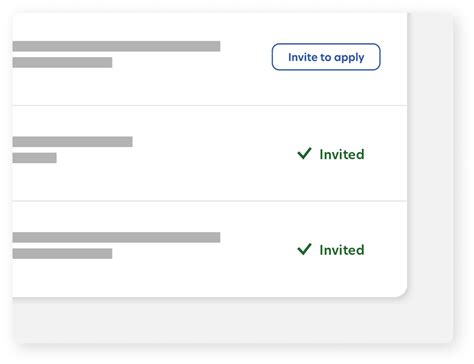Select the Invited label in the middle row

coord(342,154)
